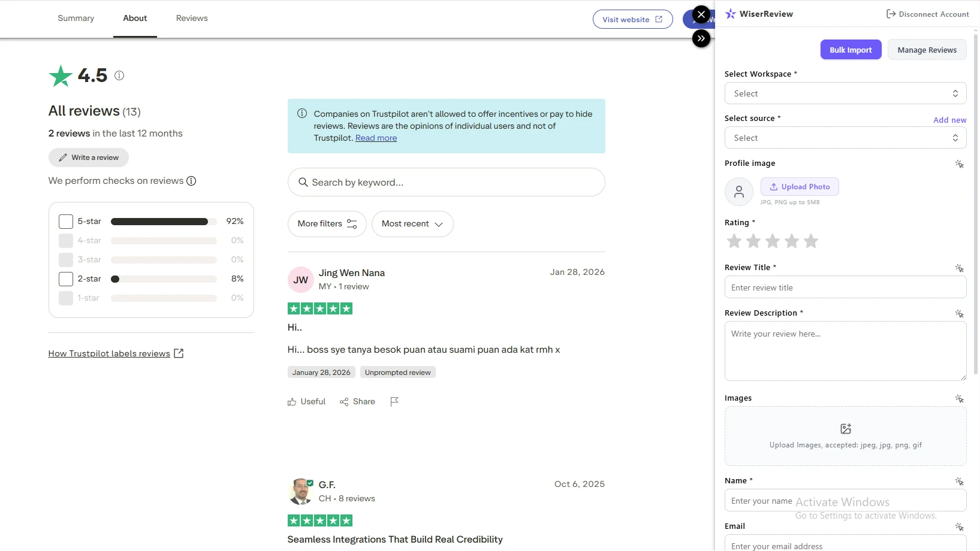Click the Bulk Import button
Image resolution: width=980 pixels, height=551 pixels.
pos(851,50)
